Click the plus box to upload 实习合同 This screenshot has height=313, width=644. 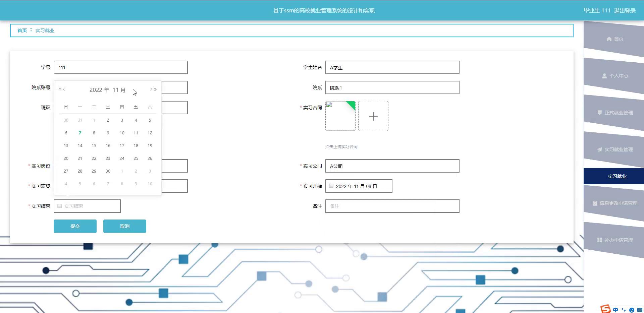pos(373,116)
